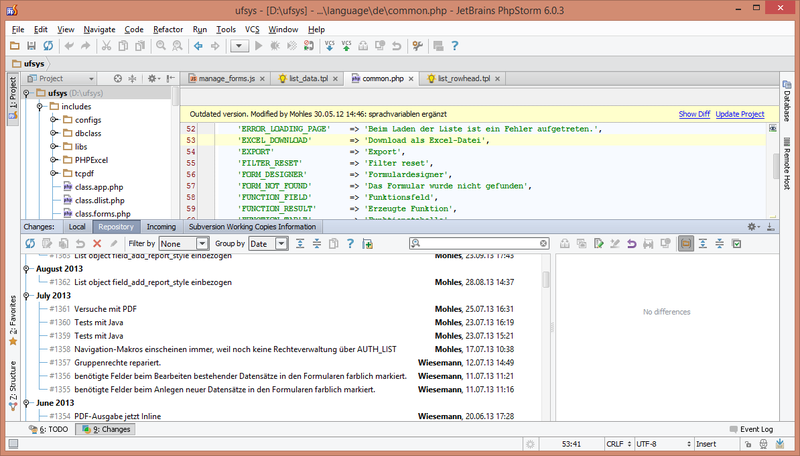Click Show Diff link
This screenshot has height=456, width=800.
694,114
